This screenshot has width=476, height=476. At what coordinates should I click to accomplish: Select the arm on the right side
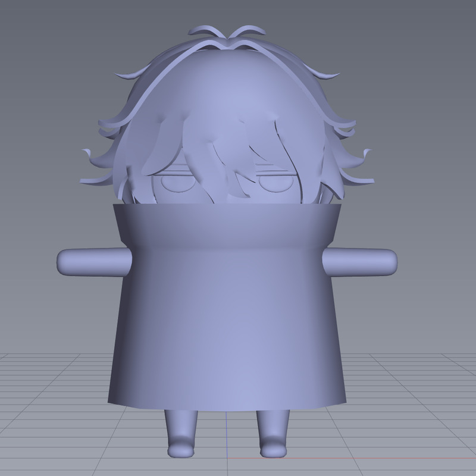coord(360,262)
